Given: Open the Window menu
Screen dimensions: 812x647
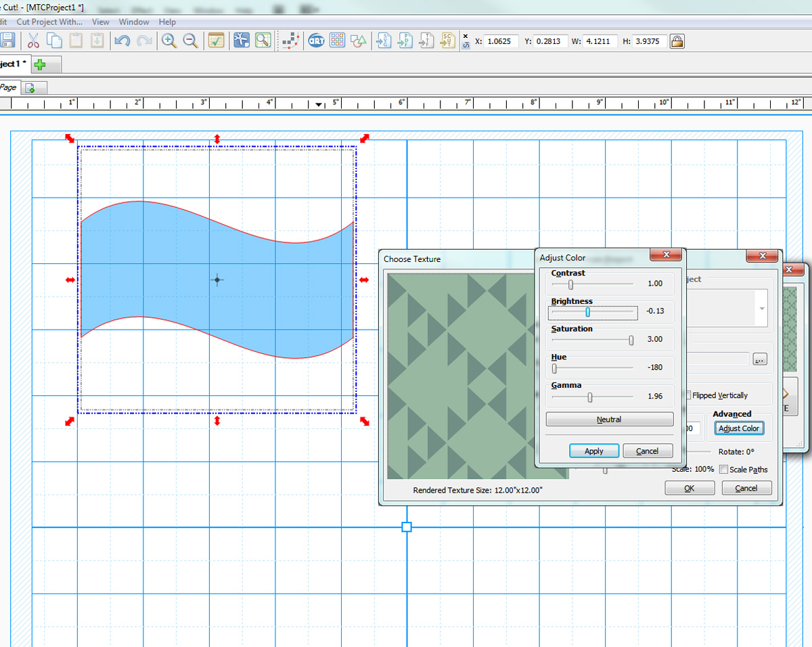Looking at the screenshot, I should [134, 22].
